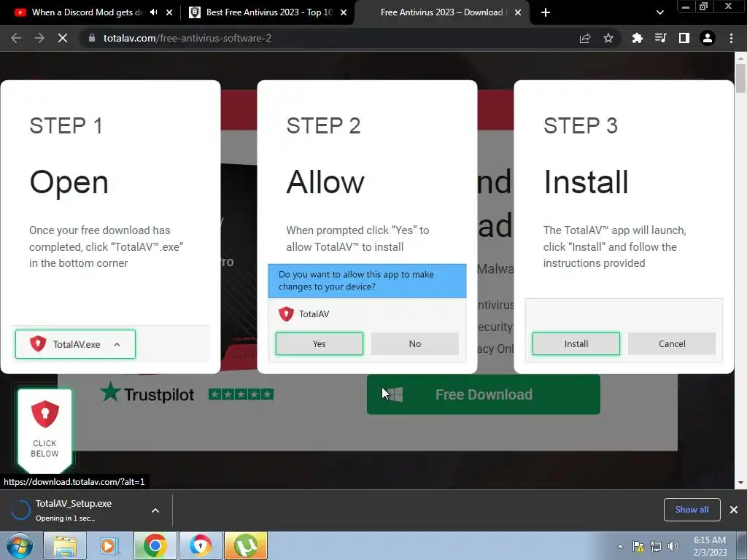Click No in the Step 2 prompt
747x560 pixels.
[x=415, y=344]
